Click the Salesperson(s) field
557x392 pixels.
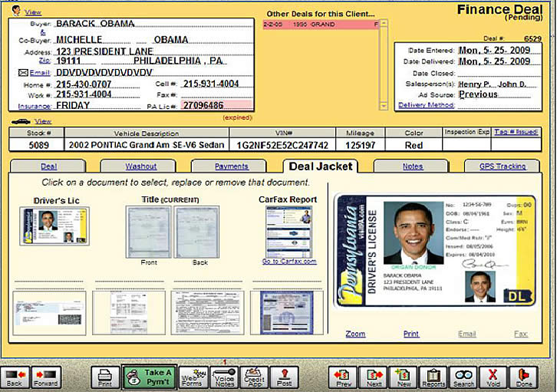497,84
